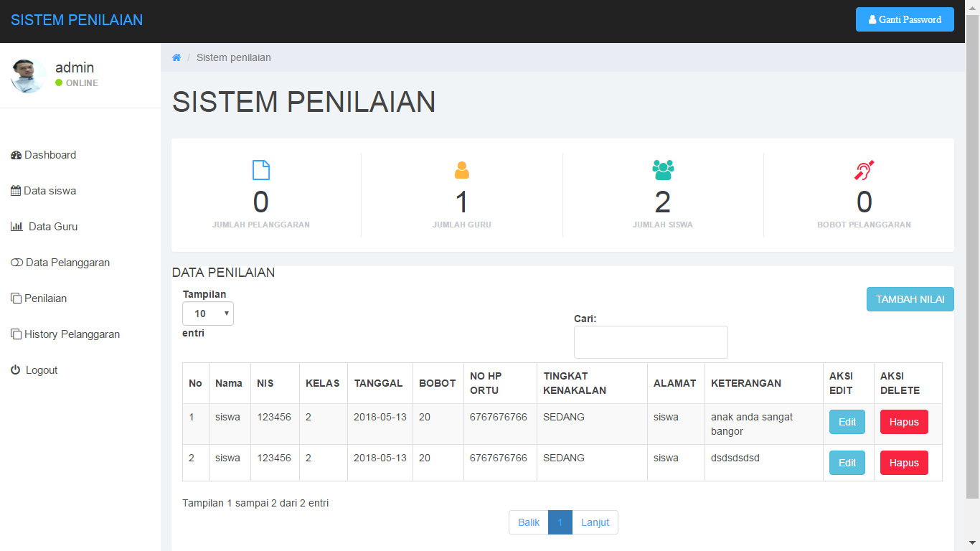
Task: Expand the Tampilan entries dropdown
Action: click(x=208, y=314)
